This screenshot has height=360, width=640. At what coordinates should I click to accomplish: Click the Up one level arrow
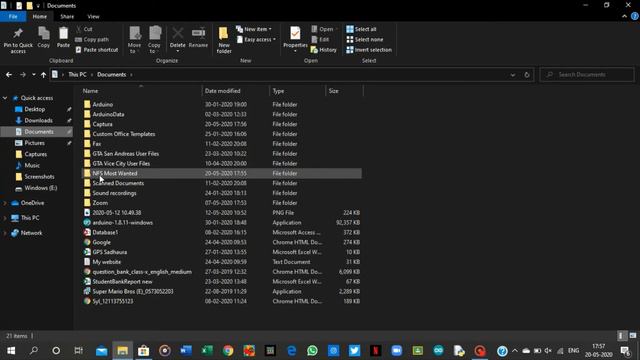tap(43, 75)
